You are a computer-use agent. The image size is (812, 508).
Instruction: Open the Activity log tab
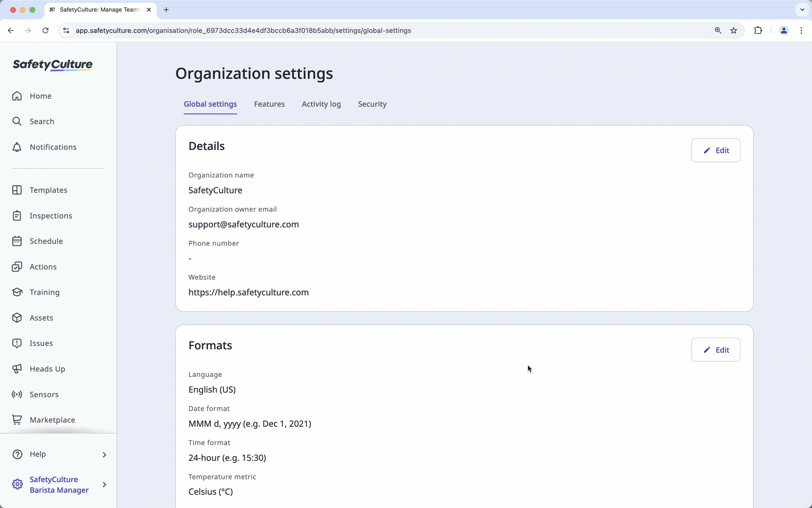pos(321,104)
